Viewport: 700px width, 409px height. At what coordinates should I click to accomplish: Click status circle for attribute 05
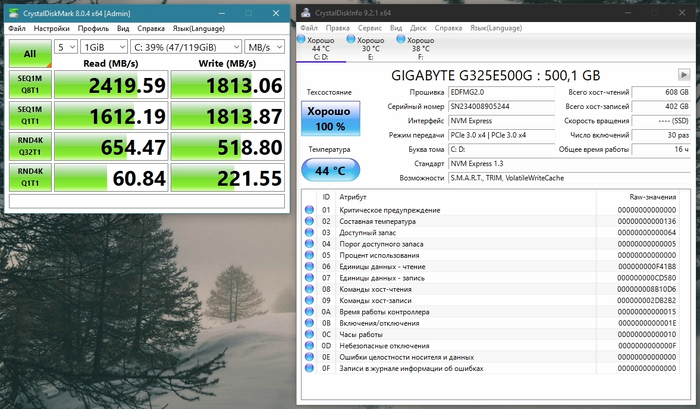coord(309,255)
